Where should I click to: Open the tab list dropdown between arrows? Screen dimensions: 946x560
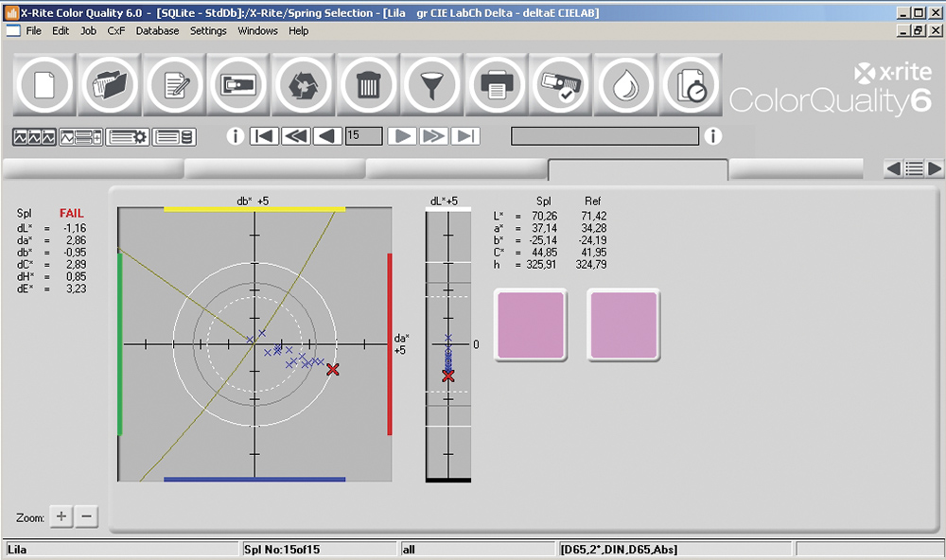click(914, 168)
